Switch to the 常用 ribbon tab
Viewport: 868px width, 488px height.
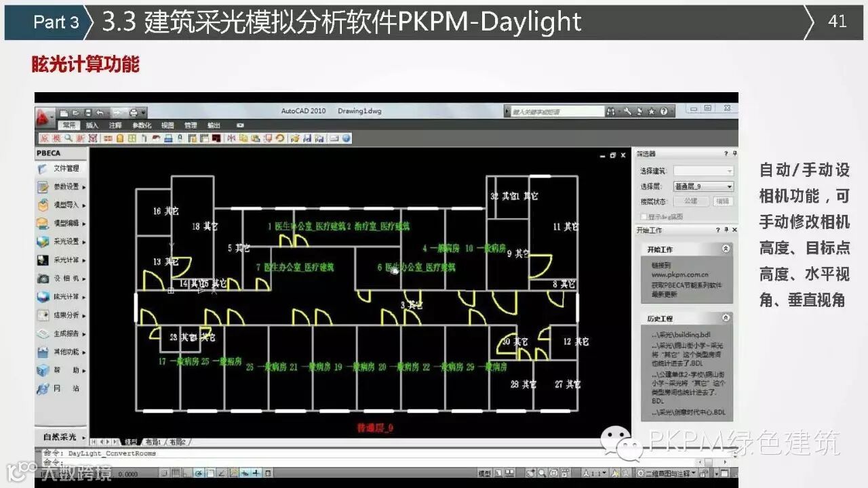pos(69,125)
